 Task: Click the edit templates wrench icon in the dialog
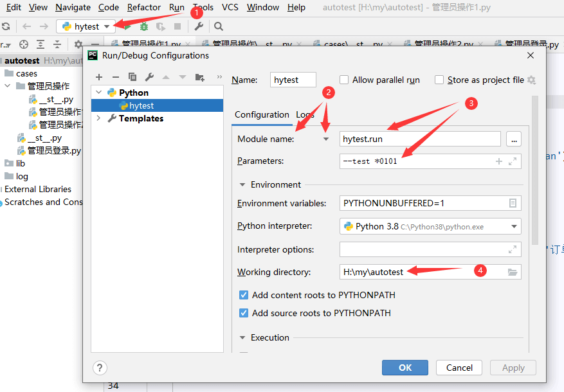coord(149,77)
